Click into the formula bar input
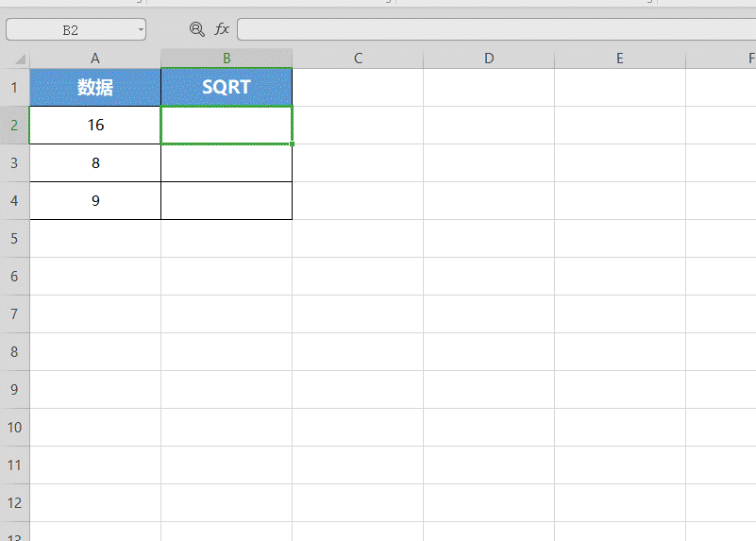The height and width of the screenshot is (541, 756). click(x=491, y=29)
